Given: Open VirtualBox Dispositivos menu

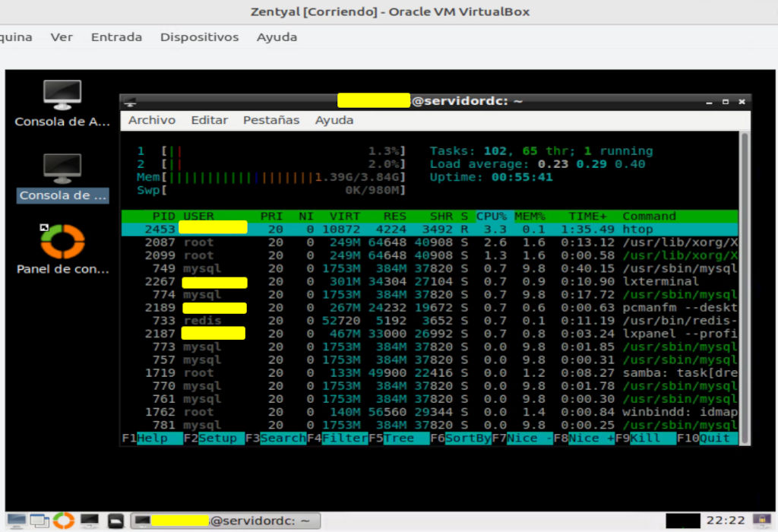Looking at the screenshot, I should click(200, 37).
